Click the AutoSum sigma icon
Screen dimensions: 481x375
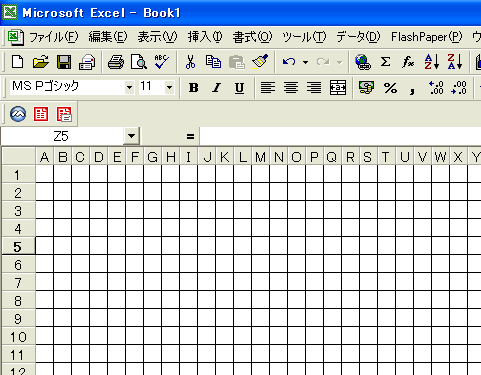[385, 62]
